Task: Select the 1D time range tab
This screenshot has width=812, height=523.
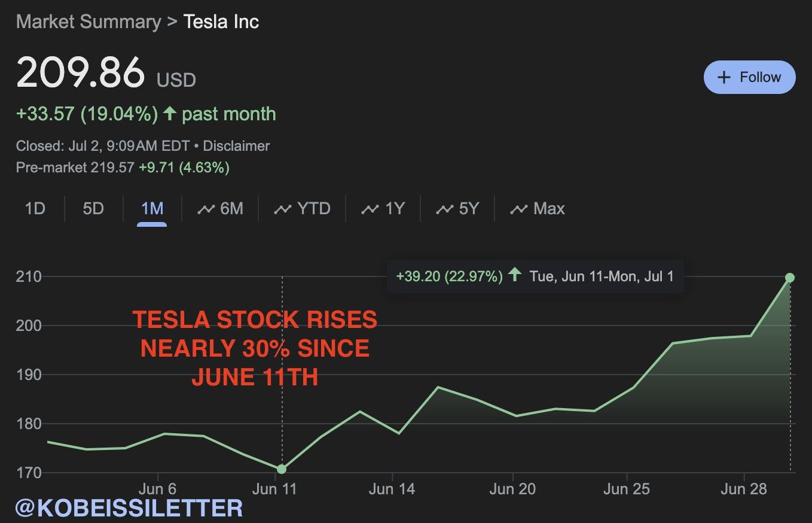Action: [x=35, y=209]
